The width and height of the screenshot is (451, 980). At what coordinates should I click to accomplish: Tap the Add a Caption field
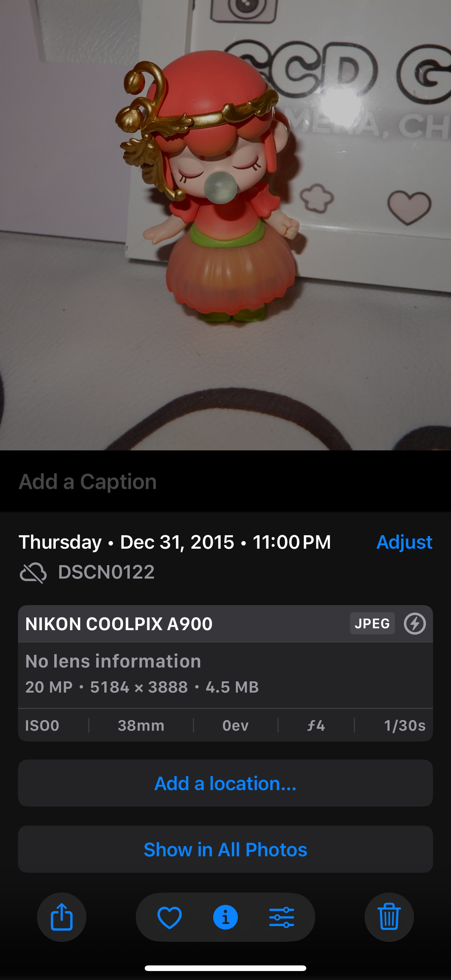(x=225, y=482)
